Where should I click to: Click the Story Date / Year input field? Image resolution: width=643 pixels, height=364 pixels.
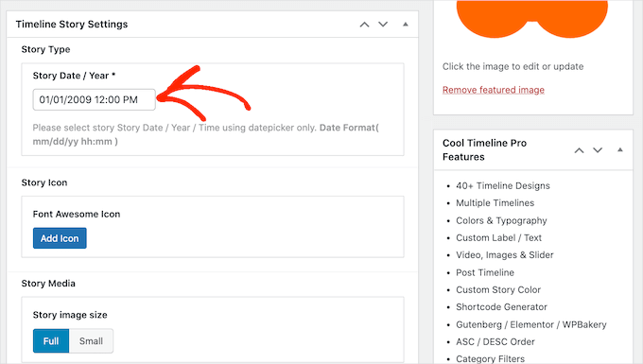click(95, 99)
